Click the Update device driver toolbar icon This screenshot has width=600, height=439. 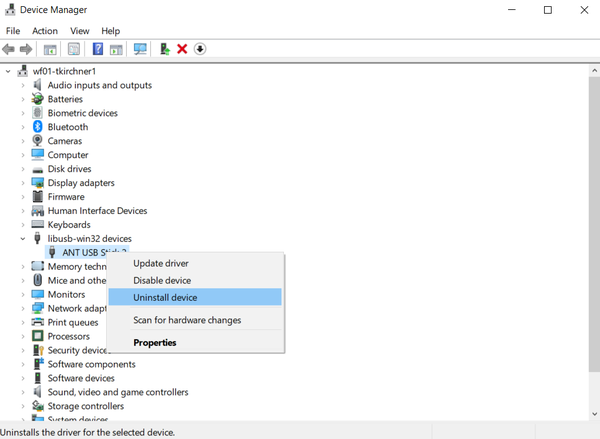point(165,49)
